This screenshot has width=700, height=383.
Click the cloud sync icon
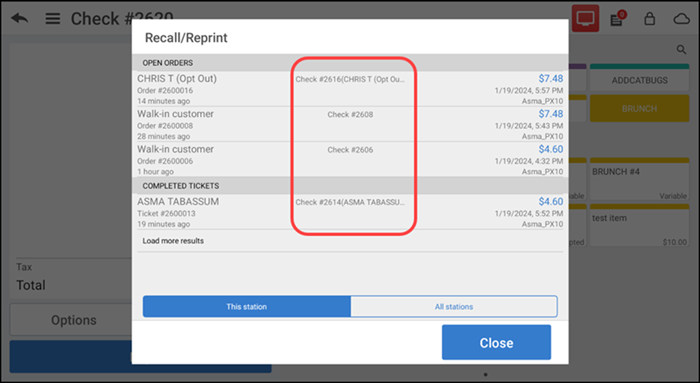tap(681, 19)
